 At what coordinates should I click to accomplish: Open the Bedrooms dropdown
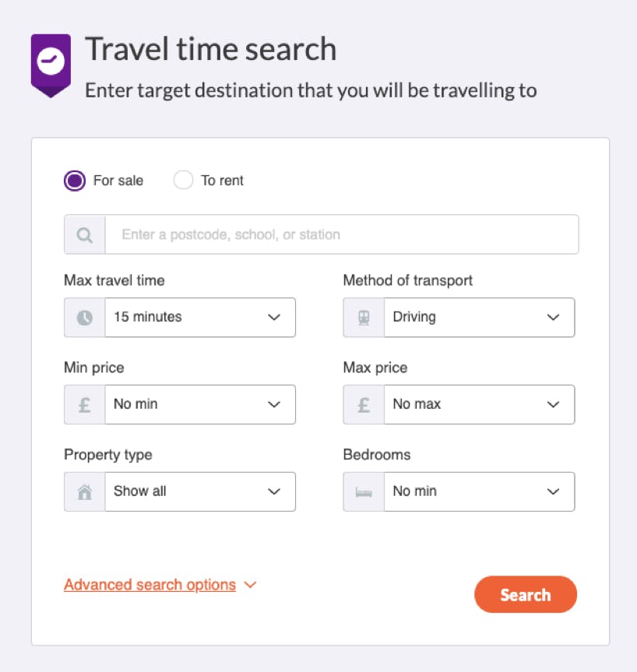(x=479, y=491)
